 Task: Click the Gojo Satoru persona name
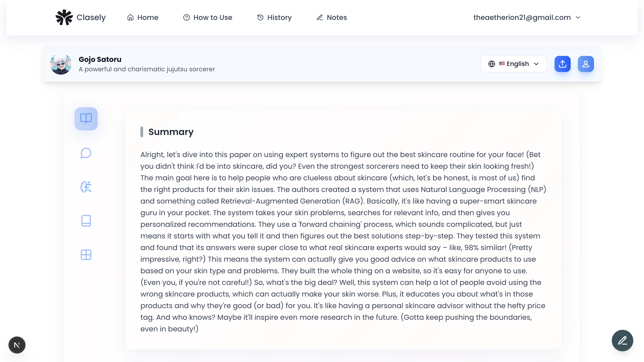click(x=100, y=59)
